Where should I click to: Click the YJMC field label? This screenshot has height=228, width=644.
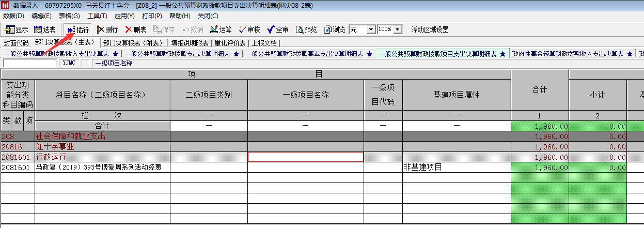(69, 63)
